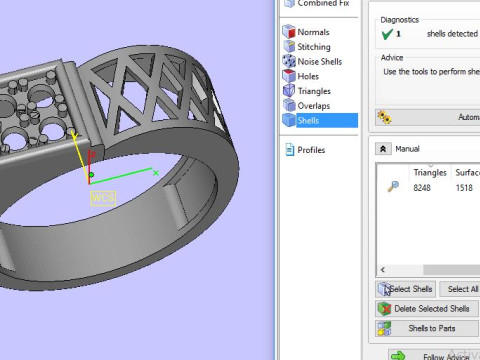Click the magnifier icon in shell row
480x360 pixels.
click(x=393, y=186)
